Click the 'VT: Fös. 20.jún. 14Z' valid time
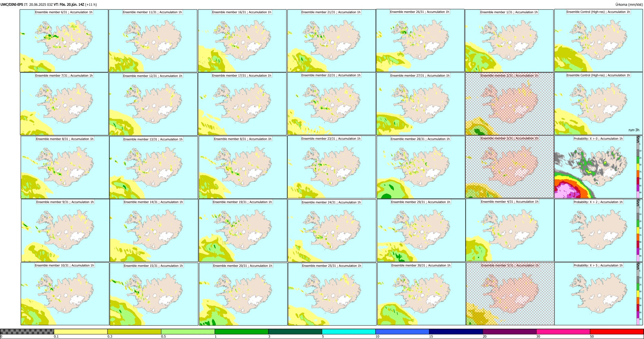Viewport: 644px width, 339px height. coord(69,4)
